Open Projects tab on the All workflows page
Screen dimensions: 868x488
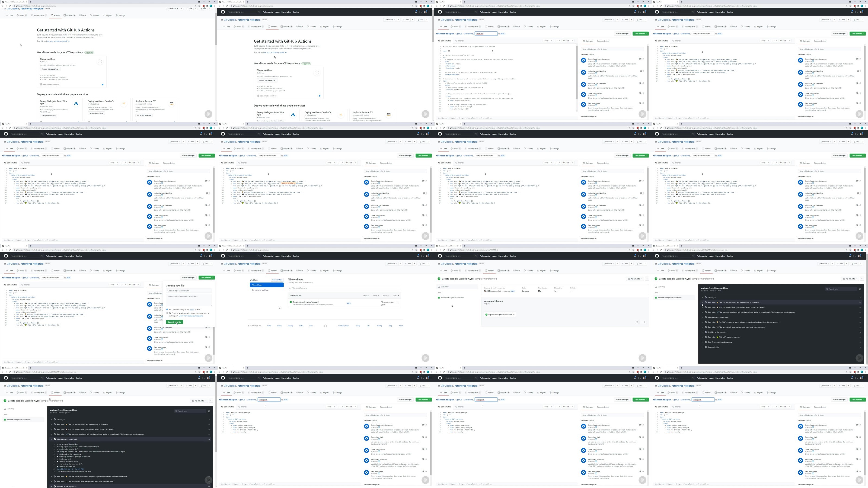tap(286, 271)
